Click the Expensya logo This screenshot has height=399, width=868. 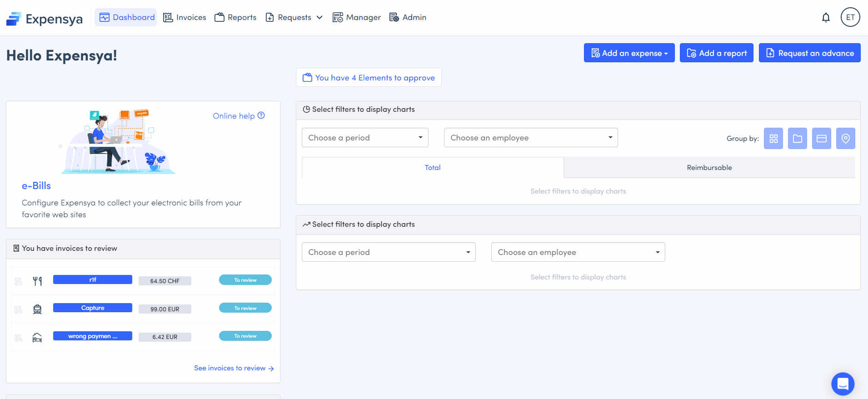point(45,19)
